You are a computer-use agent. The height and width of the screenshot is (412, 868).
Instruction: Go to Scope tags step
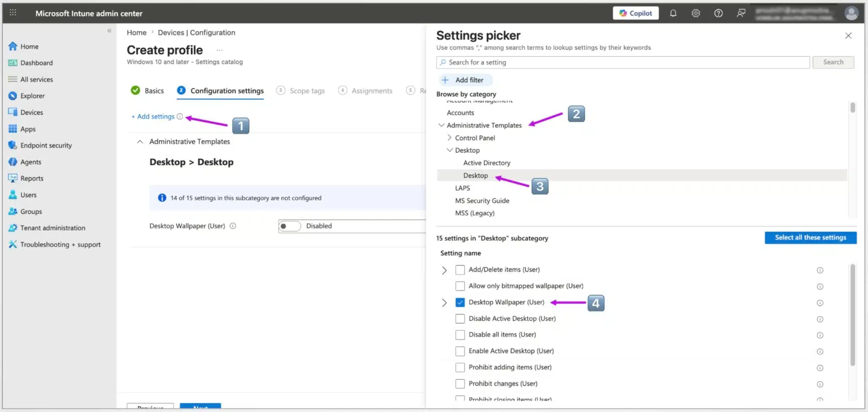click(x=301, y=90)
